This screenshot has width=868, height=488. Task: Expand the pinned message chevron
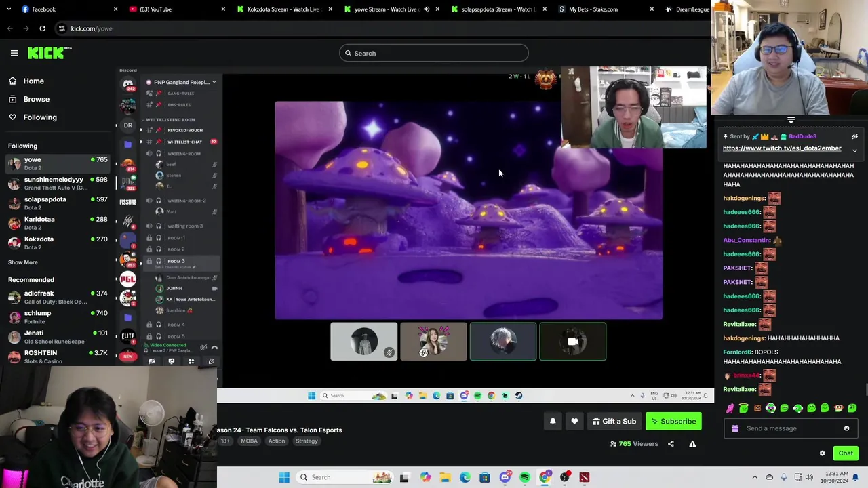pos(854,150)
